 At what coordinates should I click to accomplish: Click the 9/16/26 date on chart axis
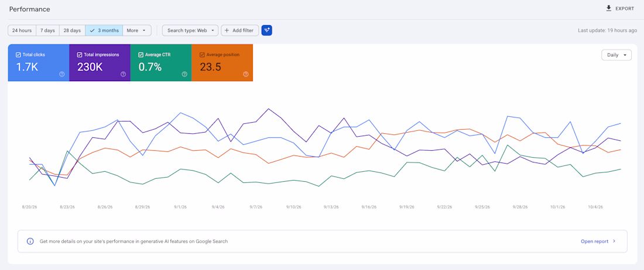tap(369, 207)
